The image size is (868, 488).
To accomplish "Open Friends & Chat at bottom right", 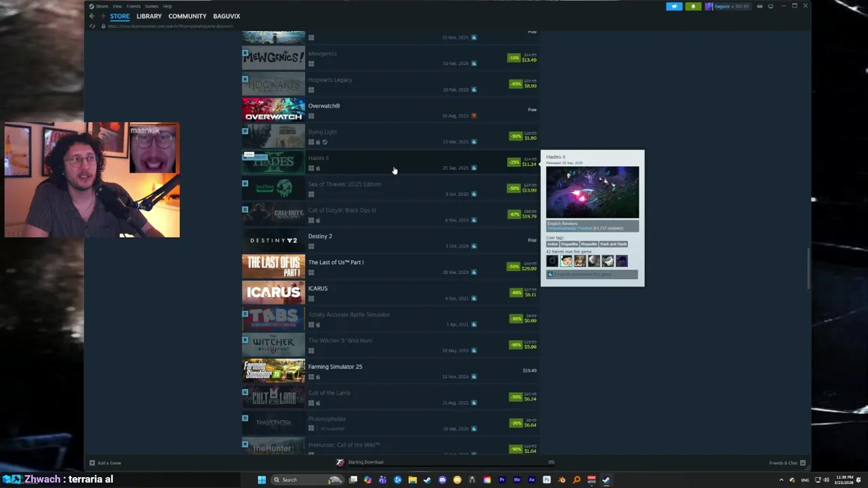I will (x=787, y=463).
